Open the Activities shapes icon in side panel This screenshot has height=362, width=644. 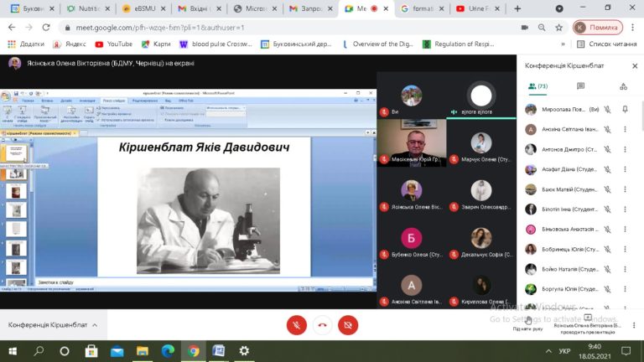pos(624,86)
